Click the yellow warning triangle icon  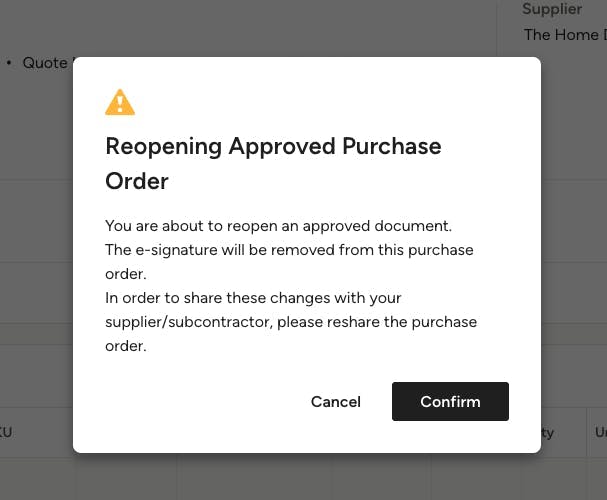click(x=120, y=102)
